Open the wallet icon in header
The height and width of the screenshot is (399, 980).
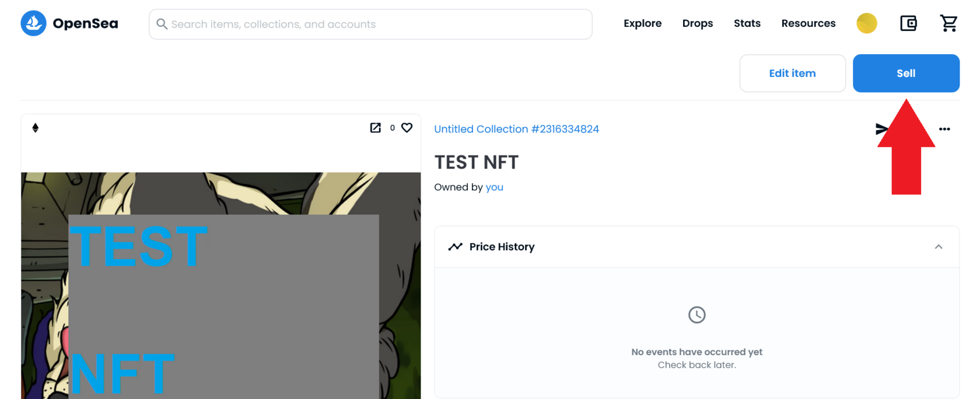pos(908,23)
